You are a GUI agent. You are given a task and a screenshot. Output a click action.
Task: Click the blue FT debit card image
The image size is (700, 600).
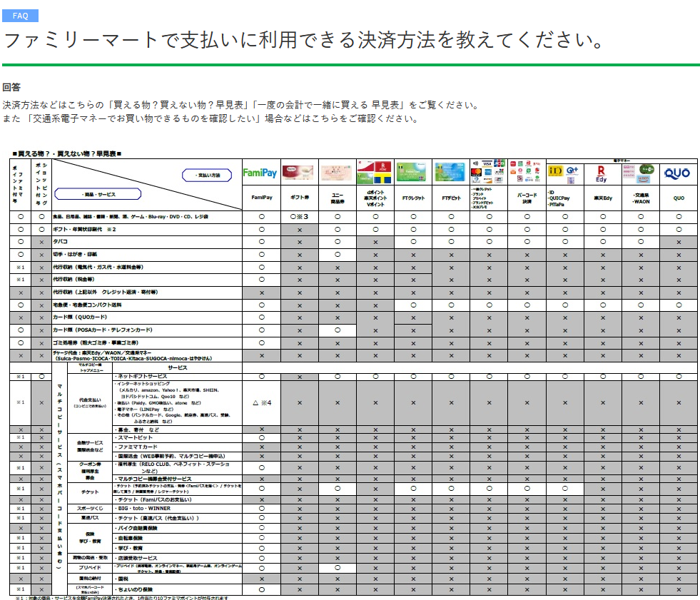tap(450, 172)
